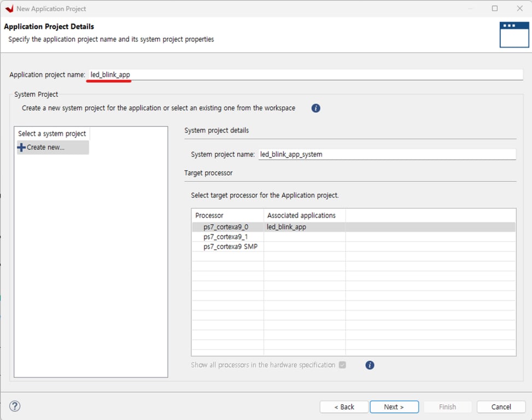Maximize the New Application Project window
The height and width of the screenshot is (420, 532).
(x=495, y=8)
